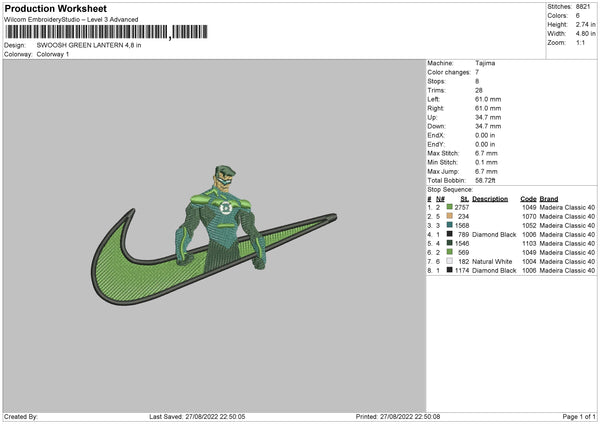Click the 'Stops:' label
Viewport: 600px width, 424px height.
437,81
